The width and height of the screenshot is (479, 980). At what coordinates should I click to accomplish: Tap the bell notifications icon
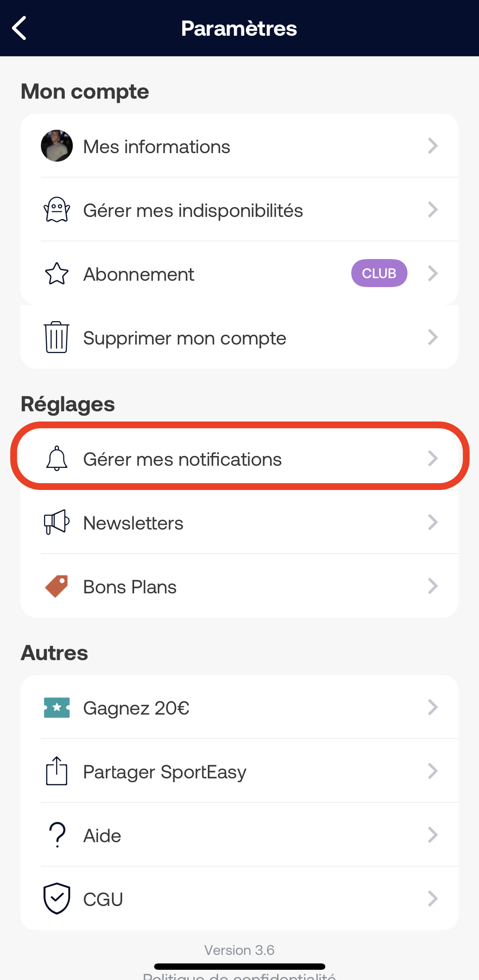pyautogui.click(x=57, y=459)
